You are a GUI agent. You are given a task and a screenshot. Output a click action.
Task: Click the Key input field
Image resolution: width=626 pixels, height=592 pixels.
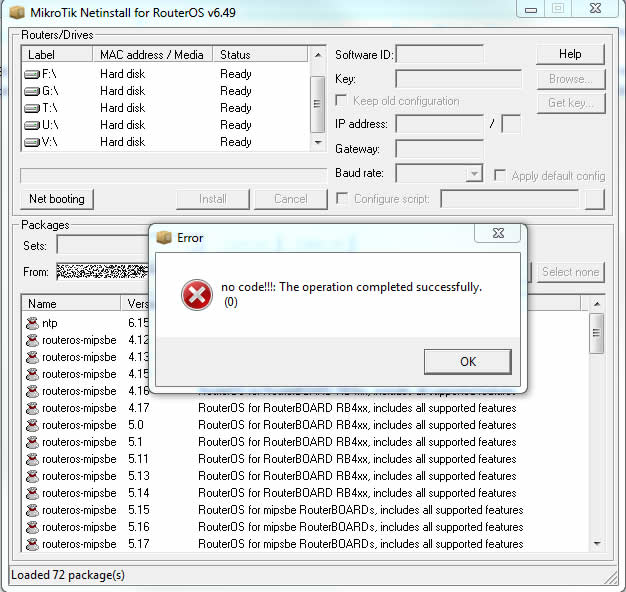pyautogui.click(x=459, y=79)
